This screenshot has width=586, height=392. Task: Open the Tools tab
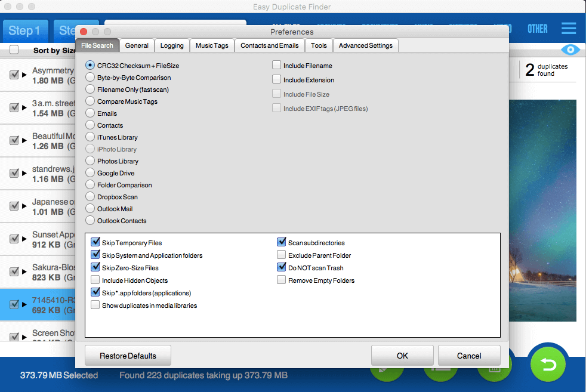[319, 45]
